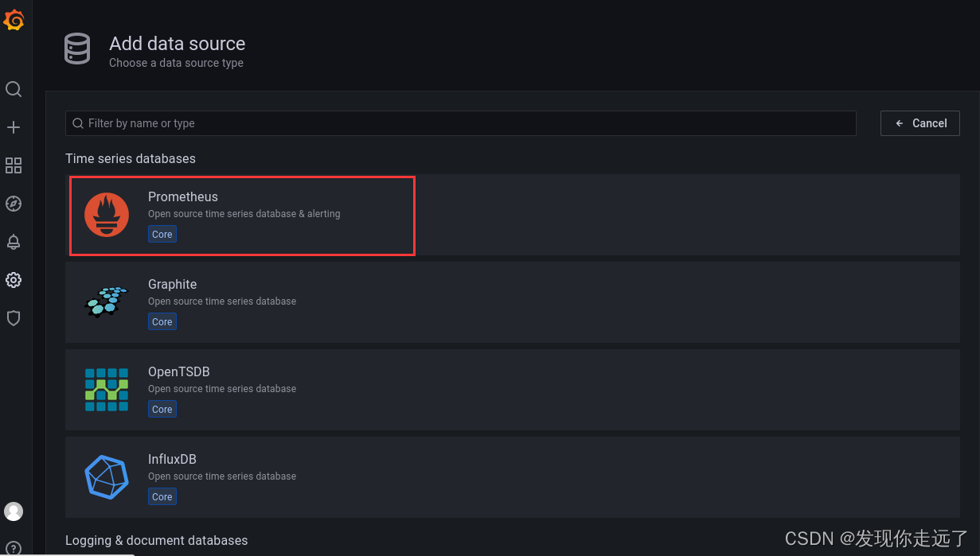Click the Core badge under Graphite
Image resolution: width=980 pixels, height=556 pixels.
click(x=162, y=322)
